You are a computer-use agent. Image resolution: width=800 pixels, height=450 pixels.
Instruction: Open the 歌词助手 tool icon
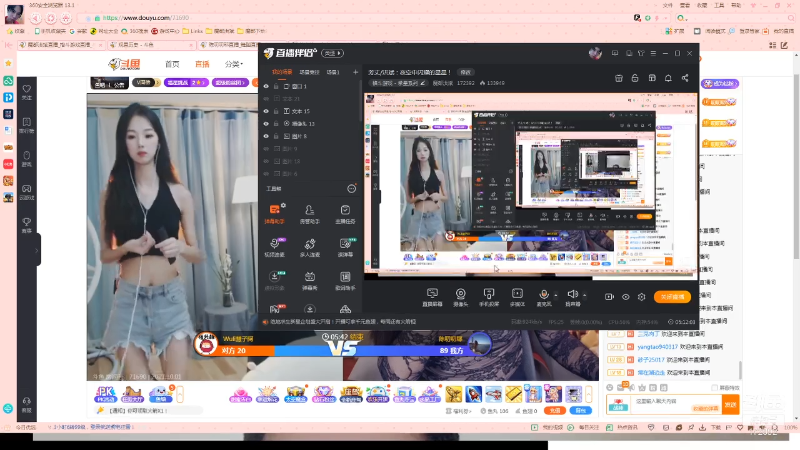pyautogui.click(x=345, y=280)
